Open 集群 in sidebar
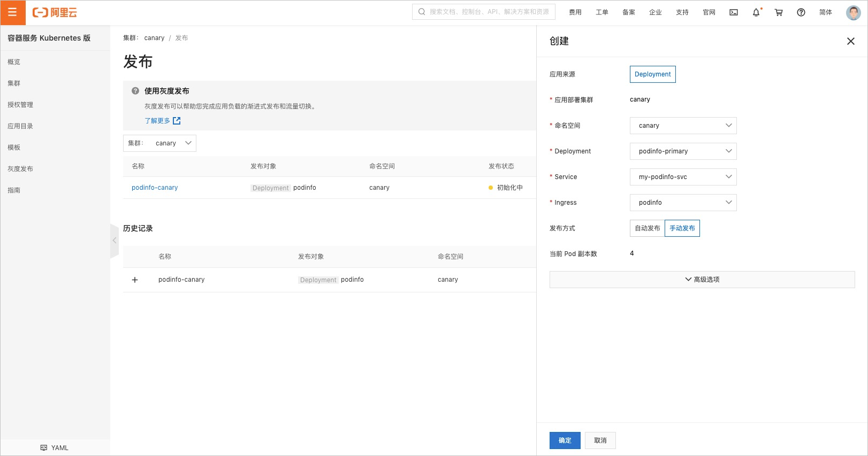 coord(14,83)
